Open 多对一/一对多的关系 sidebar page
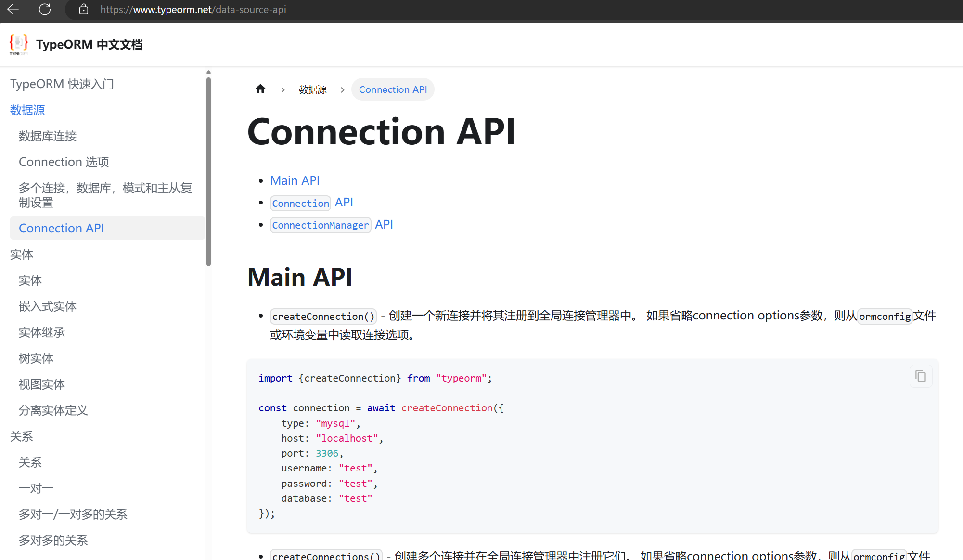 73,514
